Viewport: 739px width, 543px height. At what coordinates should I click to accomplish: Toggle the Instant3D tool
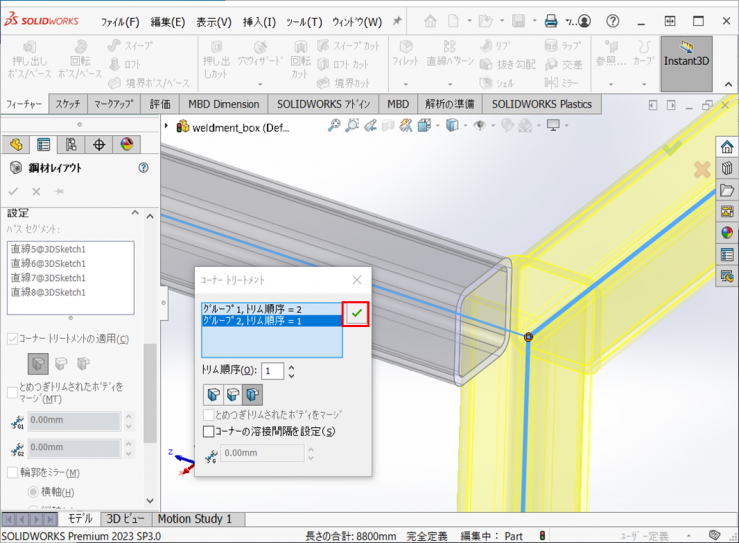click(x=686, y=60)
